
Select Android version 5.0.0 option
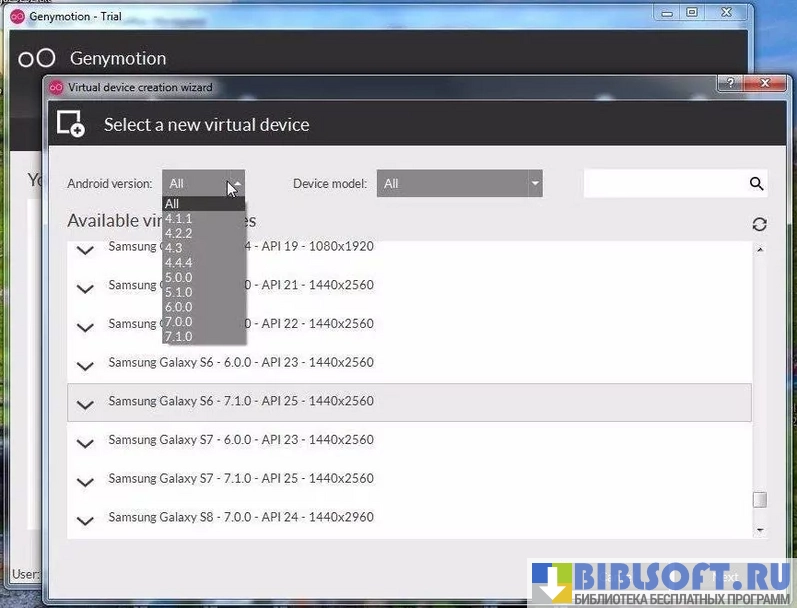pyautogui.click(x=179, y=277)
